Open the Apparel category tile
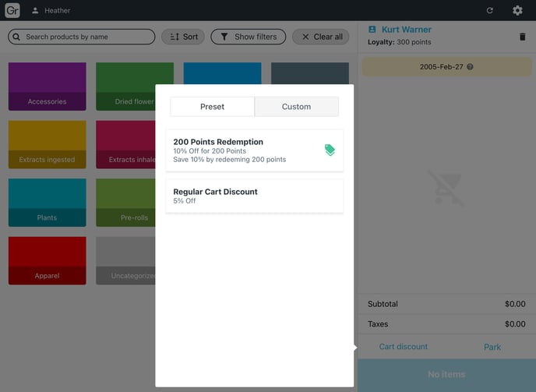536x392 pixels. [47, 260]
